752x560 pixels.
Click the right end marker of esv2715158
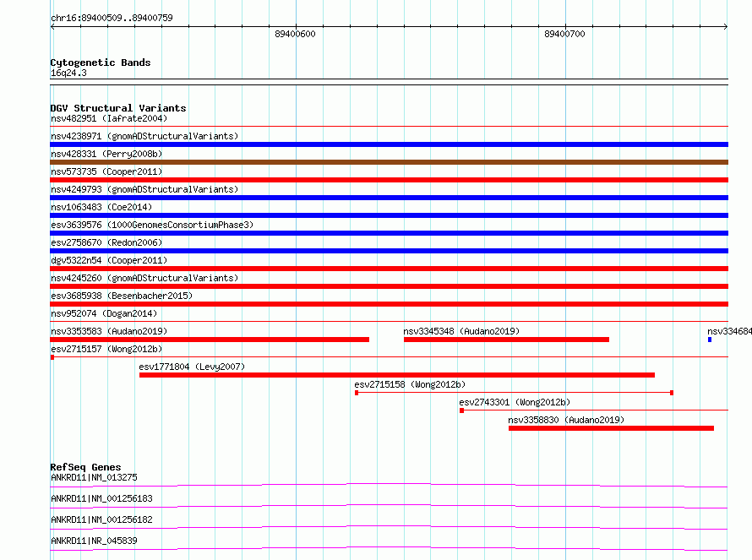tap(672, 393)
